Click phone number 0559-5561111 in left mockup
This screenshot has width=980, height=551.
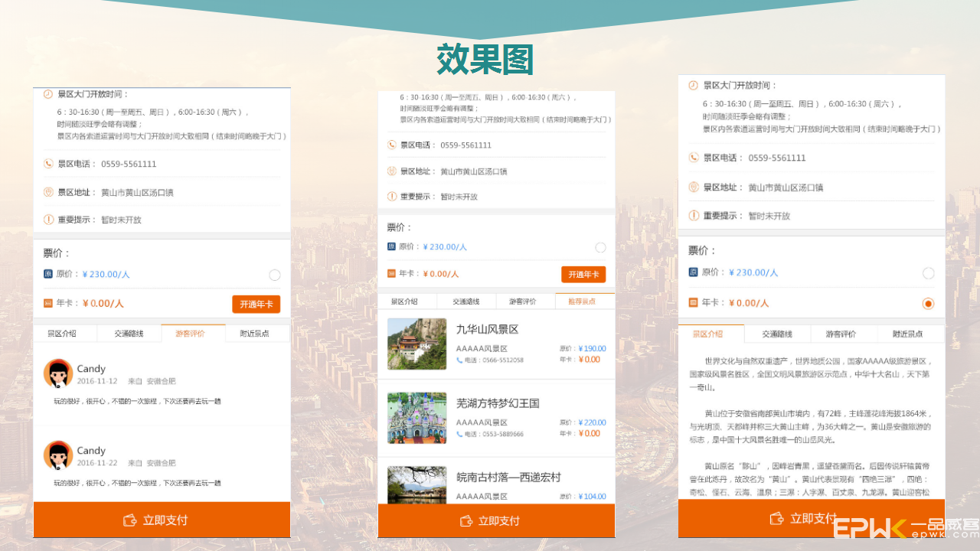129,164
